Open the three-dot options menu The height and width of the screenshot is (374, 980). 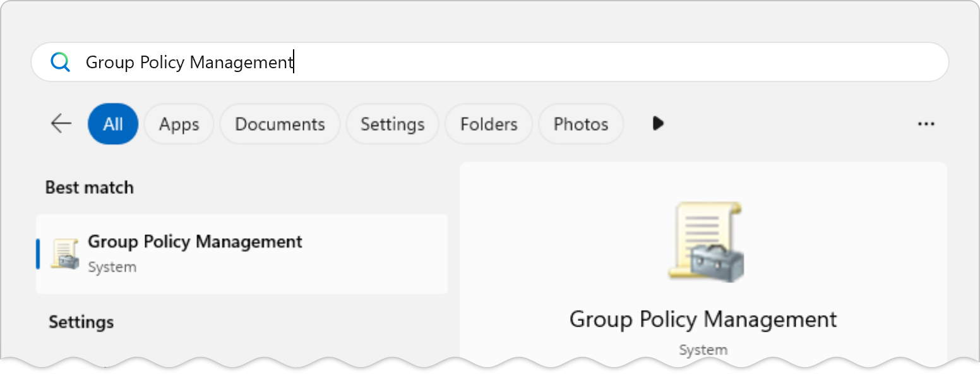tap(926, 124)
